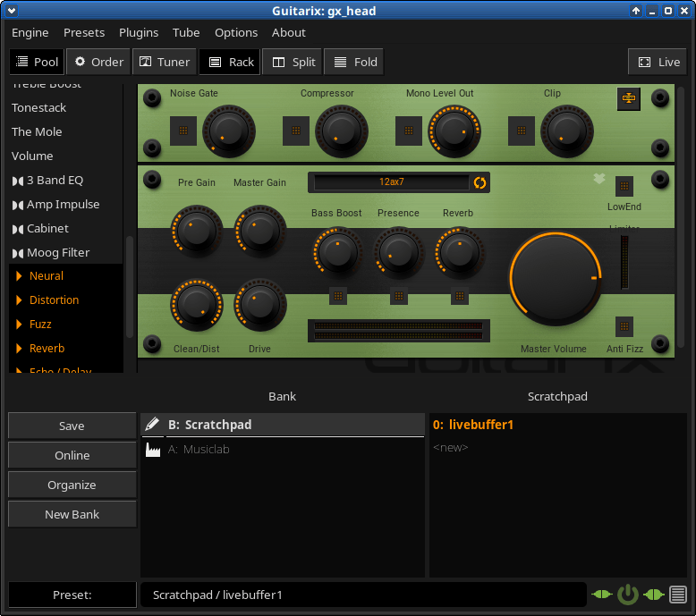Image resolution: width=696 pixels, height=616 pixels.
Task: Open the Order toolbar button
Action: click(98, 62)
